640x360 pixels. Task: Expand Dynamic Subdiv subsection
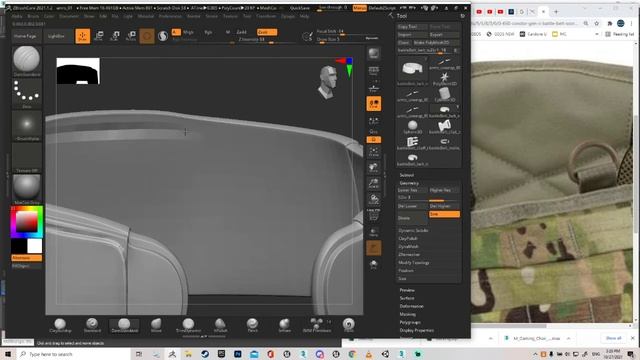pyautogui.click(x=413, y=231)
